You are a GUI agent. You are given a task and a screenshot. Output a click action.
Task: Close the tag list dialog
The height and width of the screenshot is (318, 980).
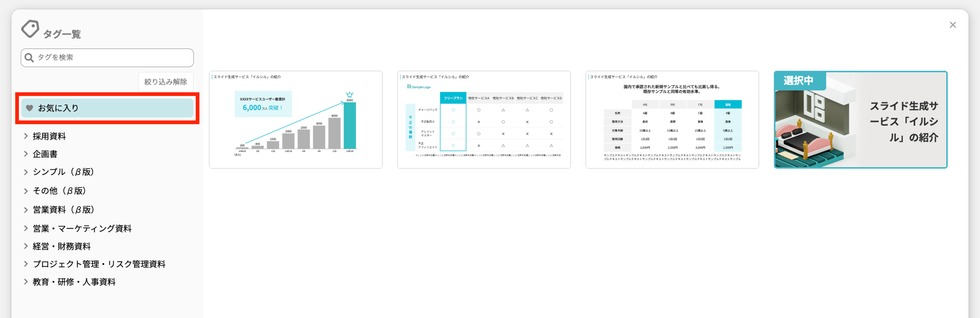coord(953,25)
